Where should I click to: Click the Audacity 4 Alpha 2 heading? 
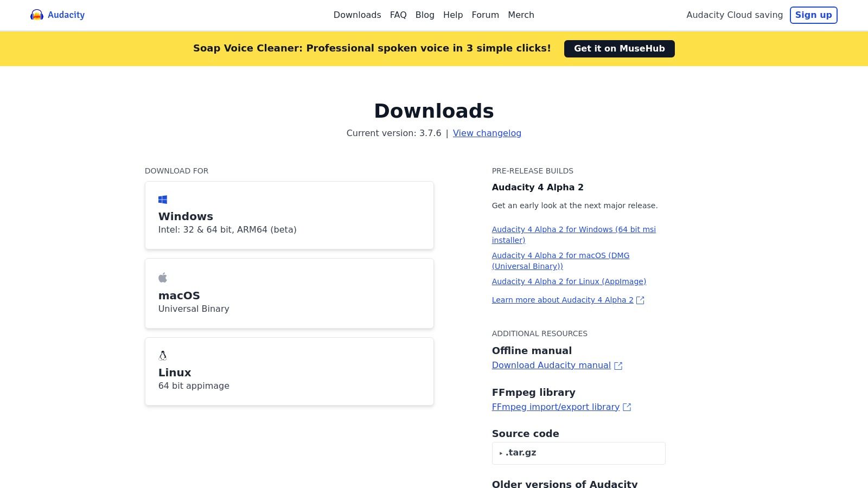coord(538,188)
